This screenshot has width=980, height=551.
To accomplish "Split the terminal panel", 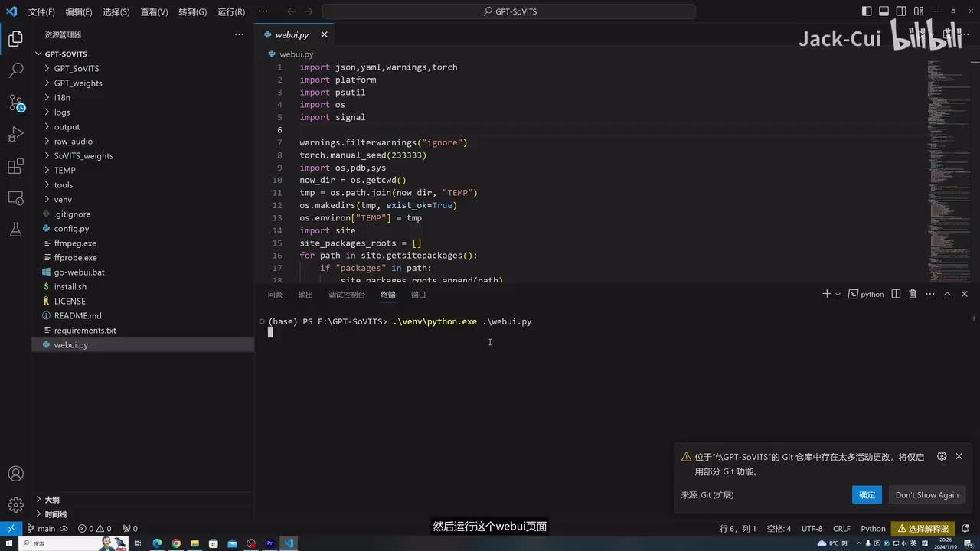I will tap(896, 294).
